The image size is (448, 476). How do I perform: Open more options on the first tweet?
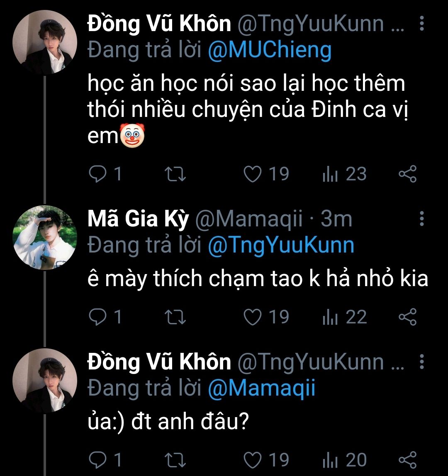tap(422, 24)
